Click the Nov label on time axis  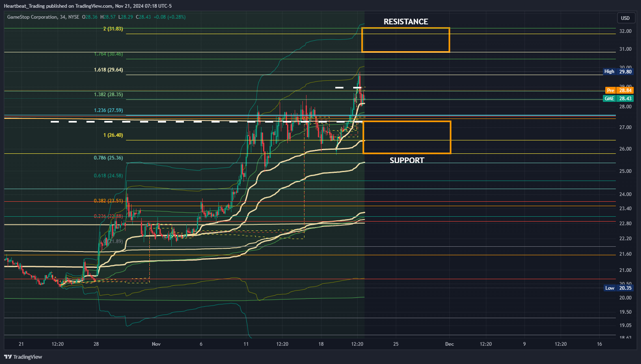pyautogui.click(x=156, y=344)
